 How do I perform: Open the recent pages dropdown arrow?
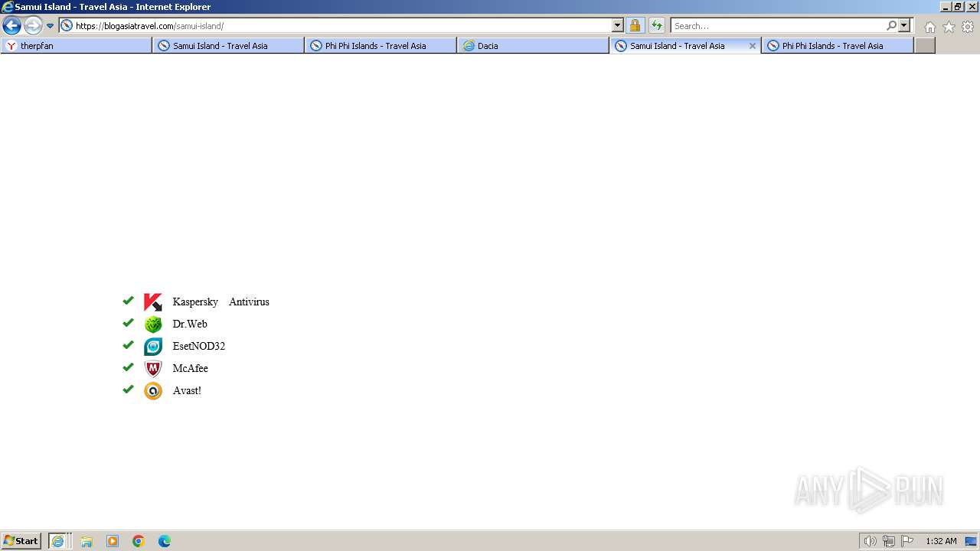point(50,25)
